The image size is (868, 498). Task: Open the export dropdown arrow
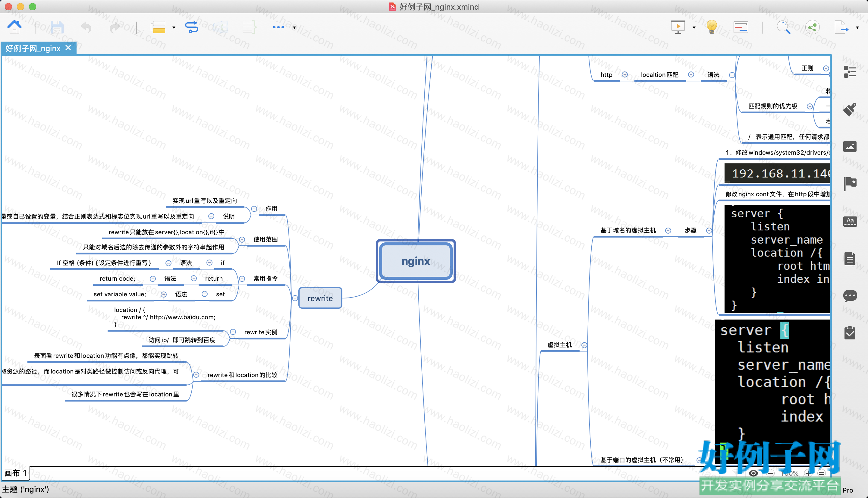click(857, 27)
